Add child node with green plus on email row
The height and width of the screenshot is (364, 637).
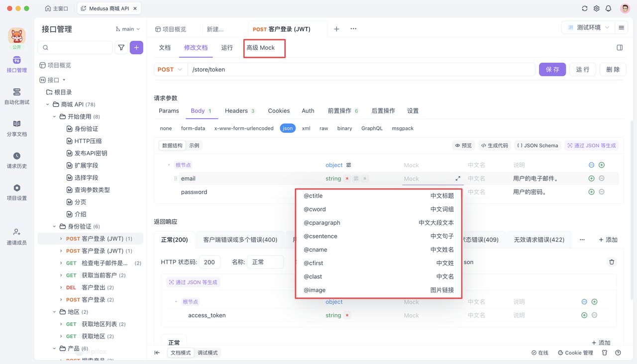click(x=591, y=179)
